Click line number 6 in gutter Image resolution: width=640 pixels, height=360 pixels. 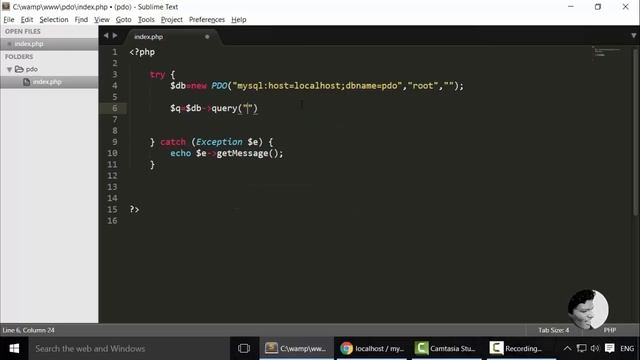[x=115, y=108]
